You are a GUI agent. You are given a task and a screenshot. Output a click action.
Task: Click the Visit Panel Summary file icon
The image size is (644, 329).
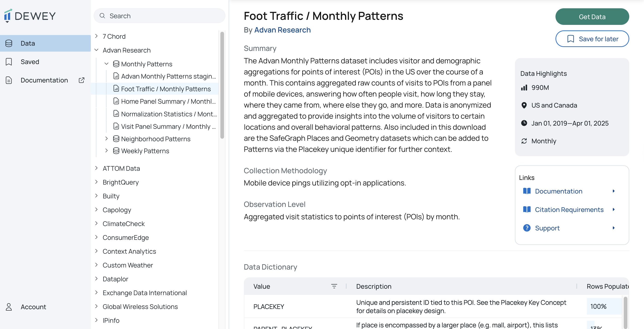click(116, 126)
